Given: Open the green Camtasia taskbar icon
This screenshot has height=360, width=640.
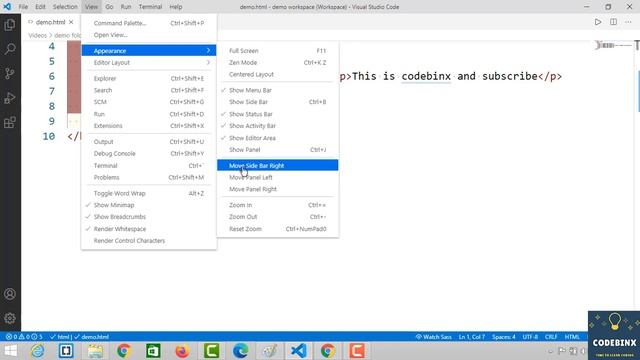Looking at the screenshot, I should tap(211, 351).
